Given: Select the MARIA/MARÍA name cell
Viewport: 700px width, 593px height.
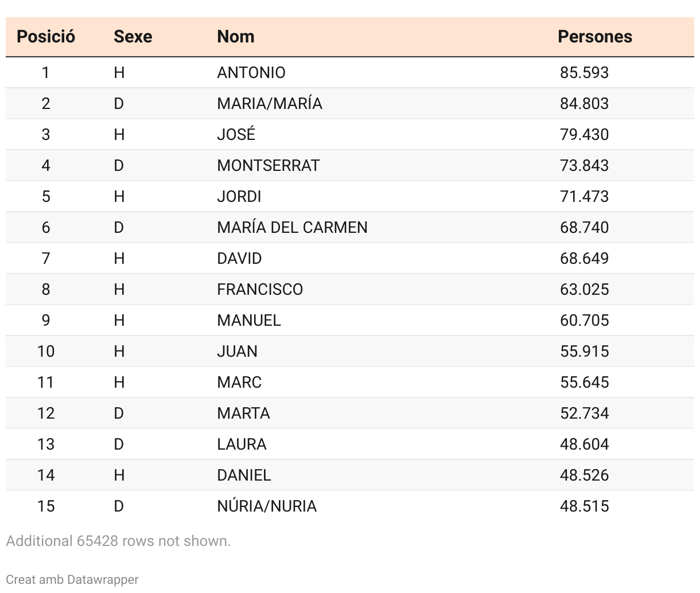Looking at the screenshot, I should click(x=269, y=104).
